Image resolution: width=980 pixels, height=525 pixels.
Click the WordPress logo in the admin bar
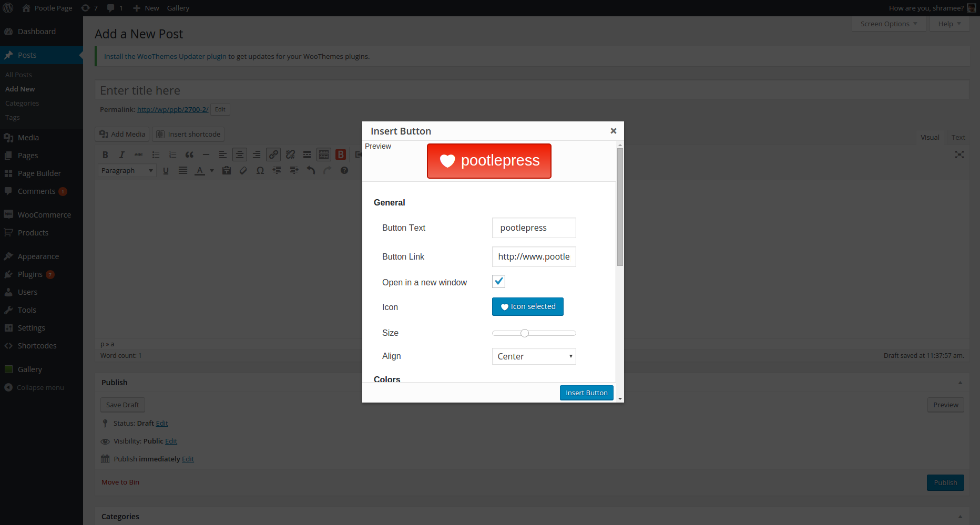(x=8, y=8)
